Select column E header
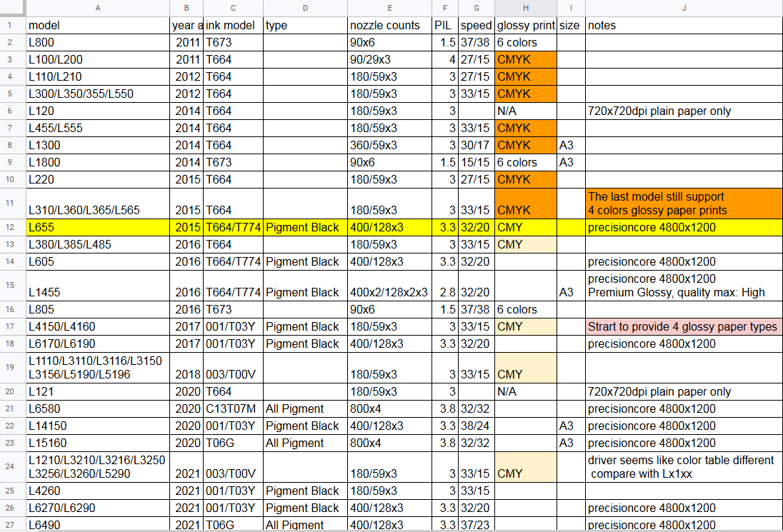Viewport: 783px width, 532px height. (x=389, y=8)
